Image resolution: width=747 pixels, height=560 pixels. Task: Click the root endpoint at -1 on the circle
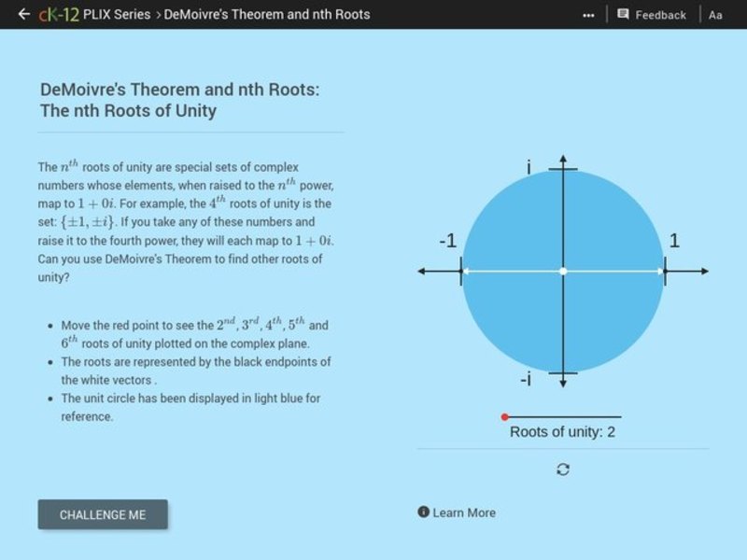point(459,272)
